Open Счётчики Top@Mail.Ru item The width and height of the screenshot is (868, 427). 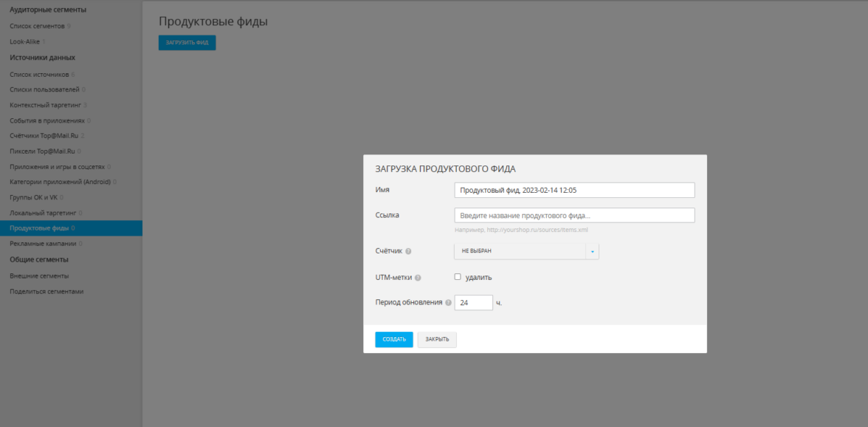pyautogui.click(x=44, y=135)
